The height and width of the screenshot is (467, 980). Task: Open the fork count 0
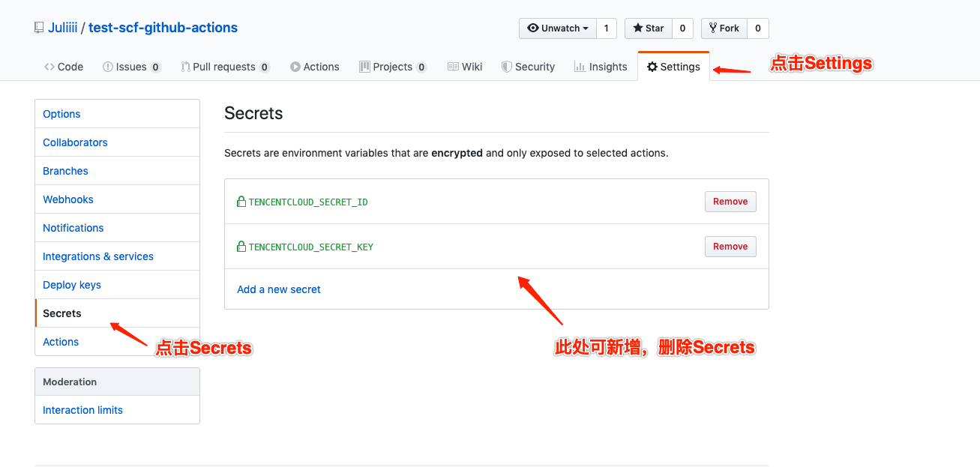coord(758,28)
